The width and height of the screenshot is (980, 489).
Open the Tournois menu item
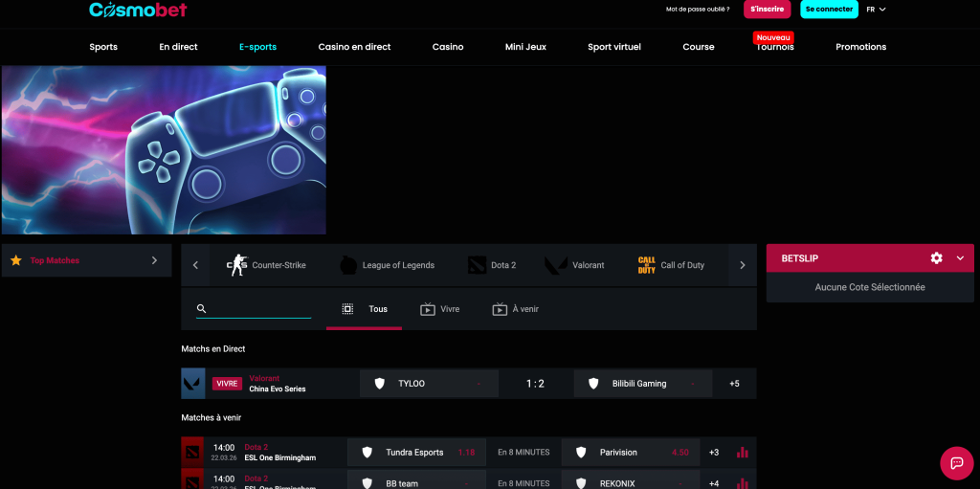[775, 47]
